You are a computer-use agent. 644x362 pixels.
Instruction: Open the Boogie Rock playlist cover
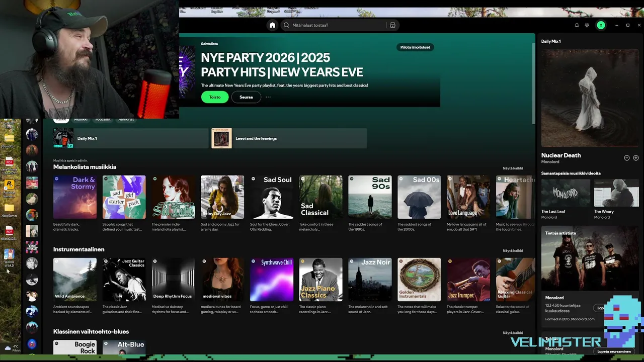coord(75,347)
